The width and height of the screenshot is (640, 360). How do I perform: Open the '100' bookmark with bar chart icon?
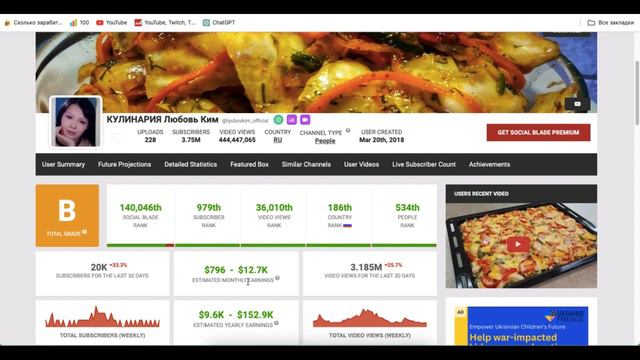(x=79, y=22)
